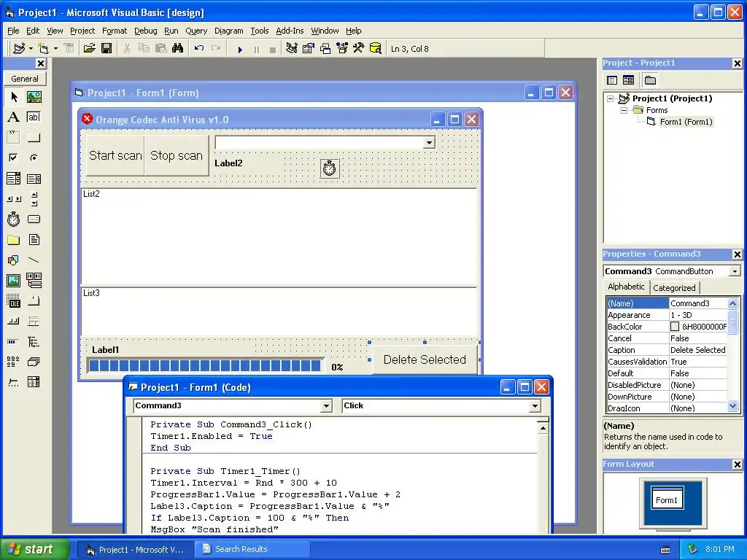The width and height of the screenshot is (747, 560).
Task: Click the Toolbox hammer-and-wrench toolbar icon
Action: (x=358, y=49)
